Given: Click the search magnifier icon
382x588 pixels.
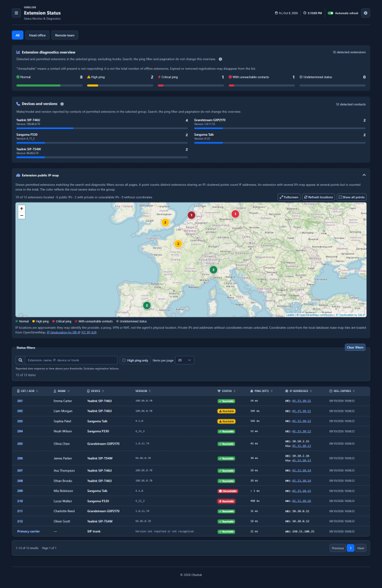Looking at the screenshot, I should click(x=20, y=360).
